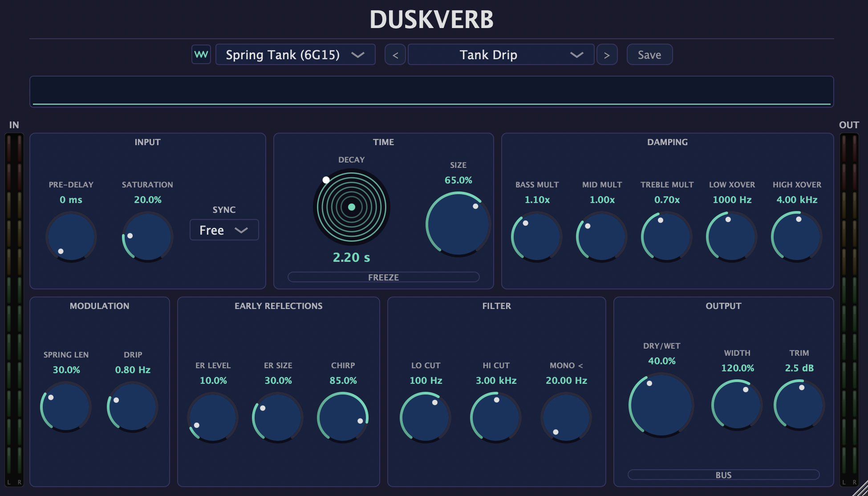This screenshot has height=496, width=868.
Task: Click the 120.0% width value
Action: tap(738, 368)
